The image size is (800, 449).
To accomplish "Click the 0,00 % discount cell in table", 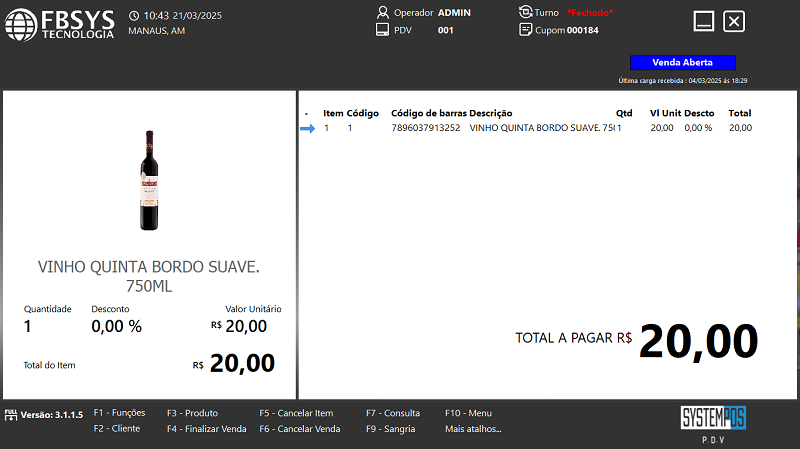I will 698,128.
